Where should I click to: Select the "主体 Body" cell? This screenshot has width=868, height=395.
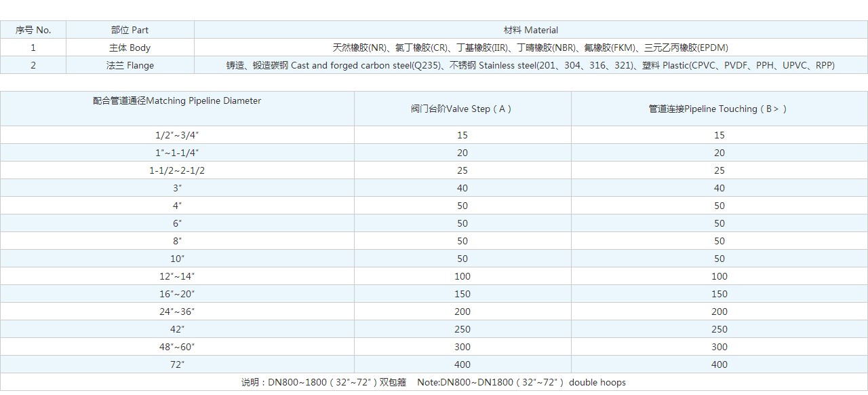[x=130, y=48]
